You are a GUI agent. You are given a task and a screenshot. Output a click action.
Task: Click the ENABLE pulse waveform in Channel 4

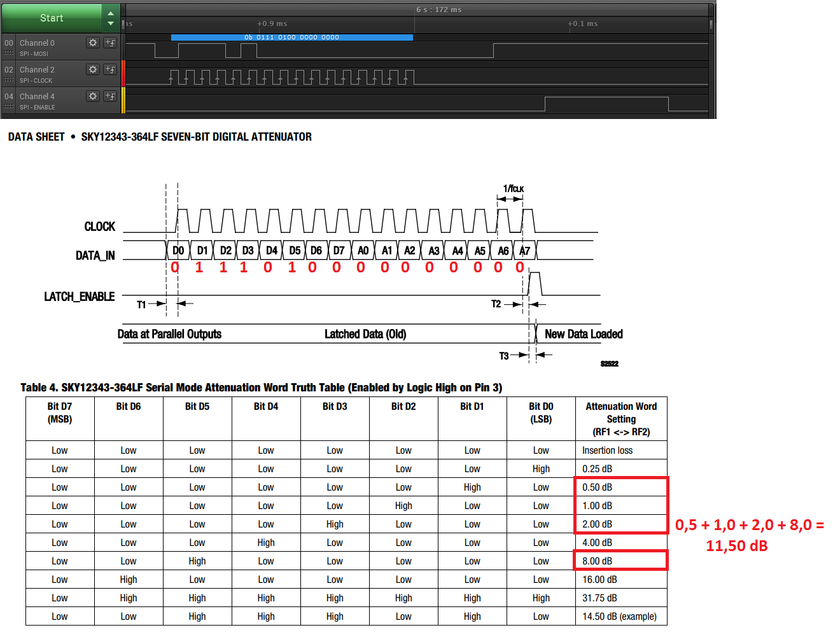click(606, 104)
